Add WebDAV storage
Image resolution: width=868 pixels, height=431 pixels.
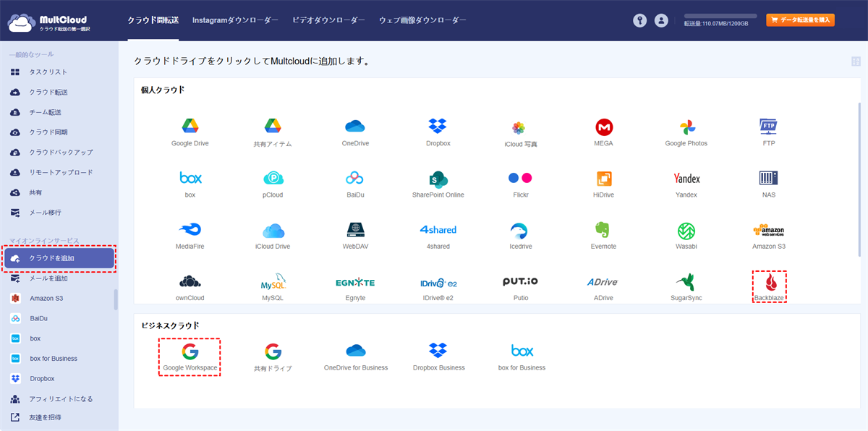pos(355,230)
